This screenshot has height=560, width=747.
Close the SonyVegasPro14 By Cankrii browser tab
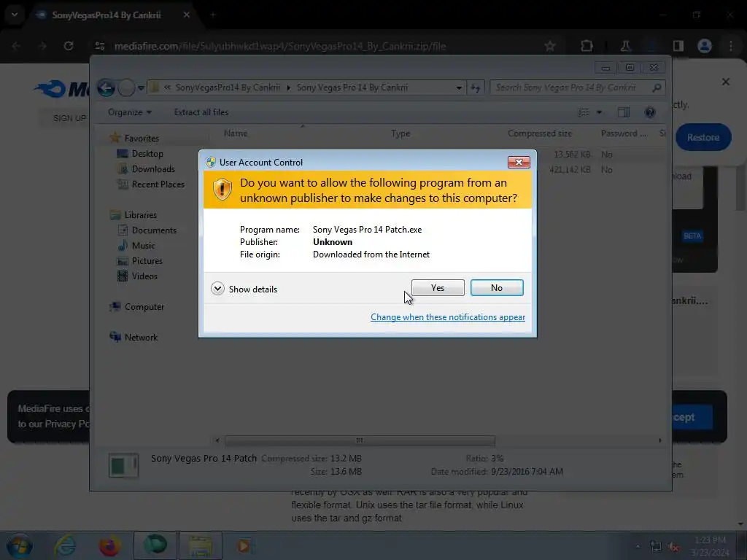click(187, 15)
